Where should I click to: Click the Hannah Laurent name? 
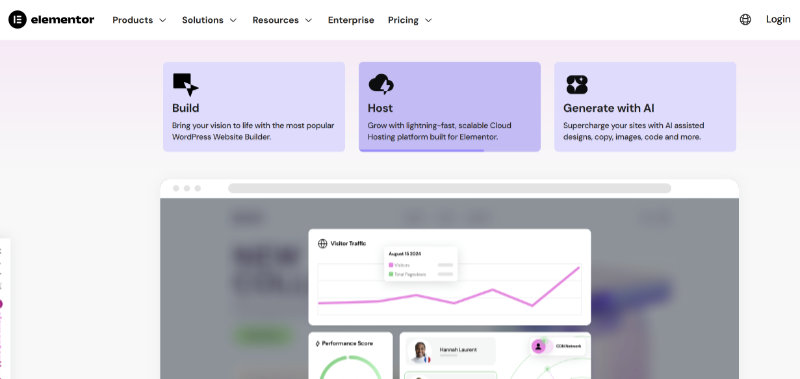458,350
